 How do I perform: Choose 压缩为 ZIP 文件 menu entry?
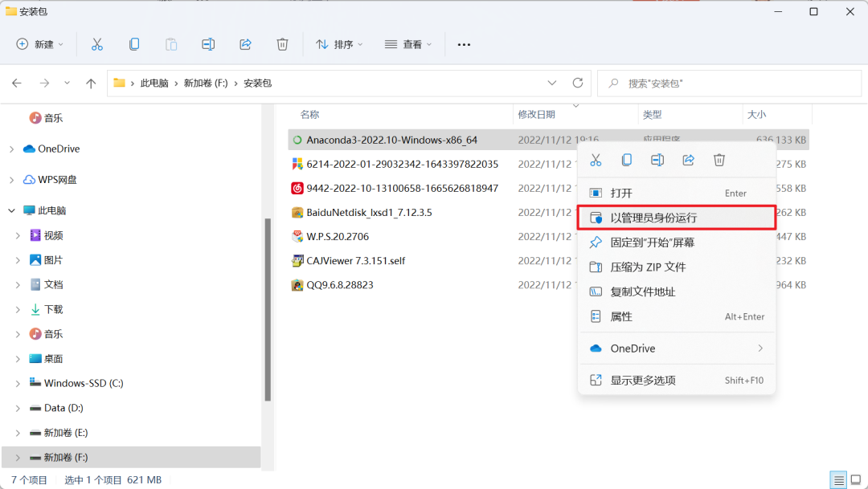(677, 267)
